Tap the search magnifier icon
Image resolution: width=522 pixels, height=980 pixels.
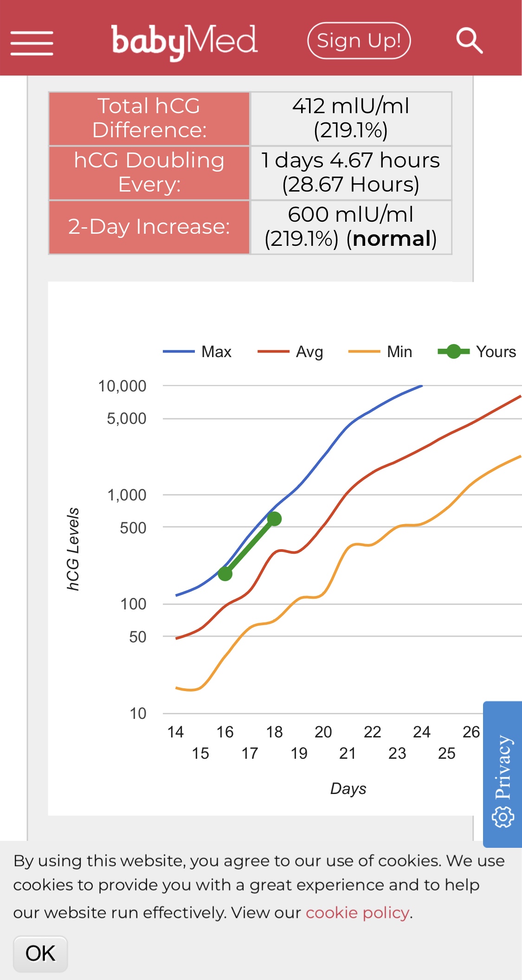[469, 41]
